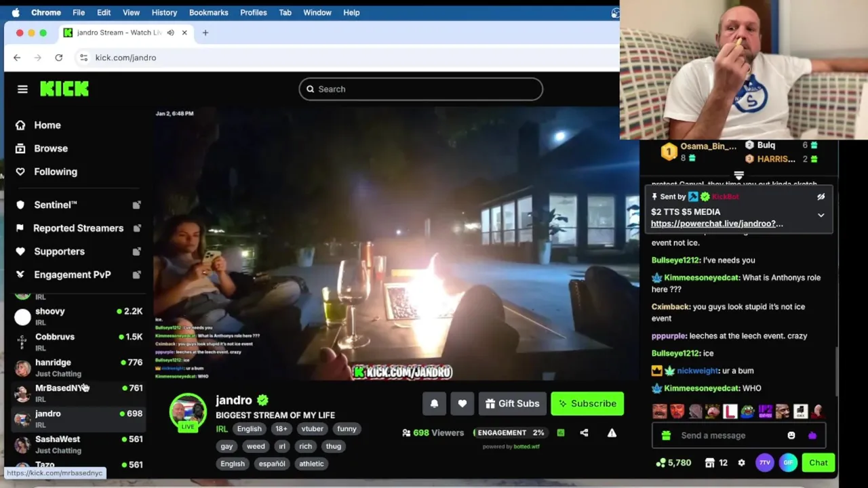Open Sentinel external link icon

tap(136, 205)
